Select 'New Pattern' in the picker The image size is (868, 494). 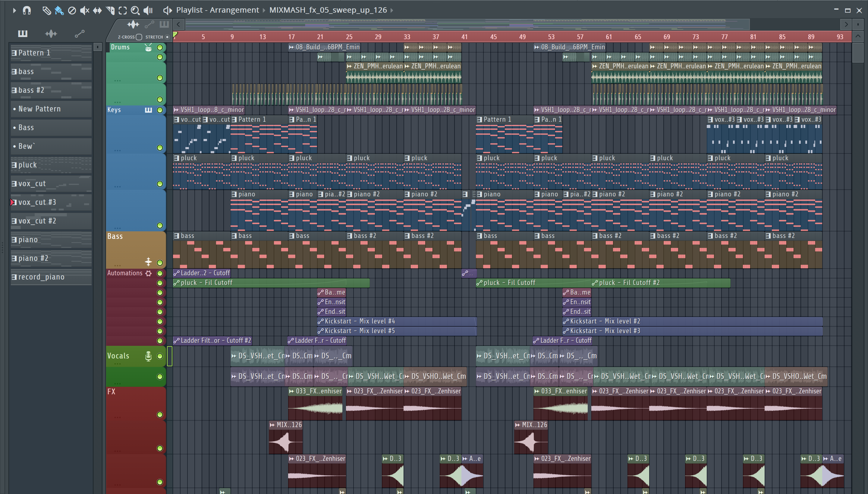pos(51,109)
